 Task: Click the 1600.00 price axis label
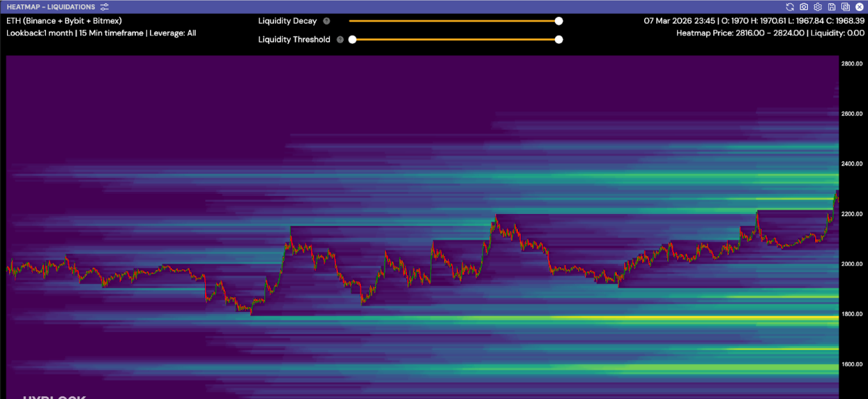click(852, 365)
